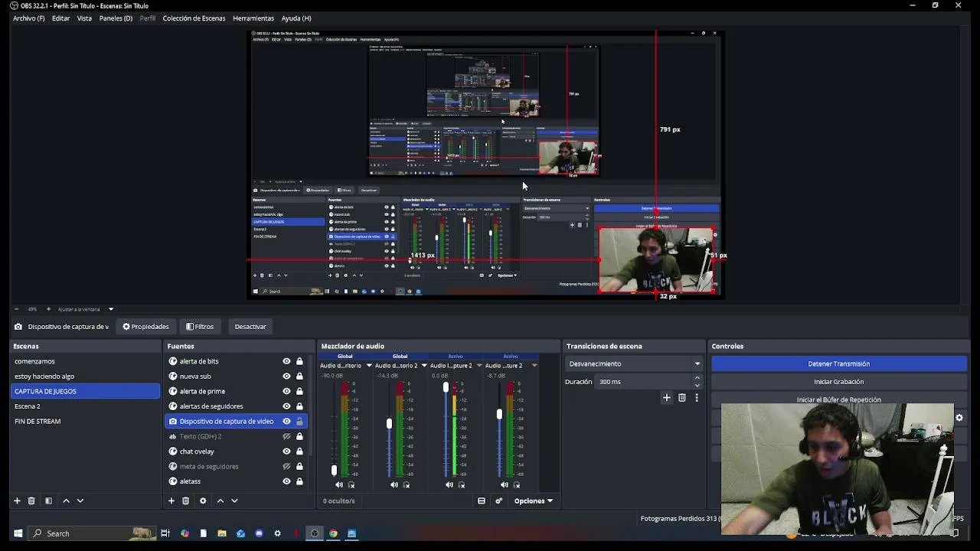Add a scene transition with plus
The height and width of the screenshot is (551, 980).
click(667, 397)
